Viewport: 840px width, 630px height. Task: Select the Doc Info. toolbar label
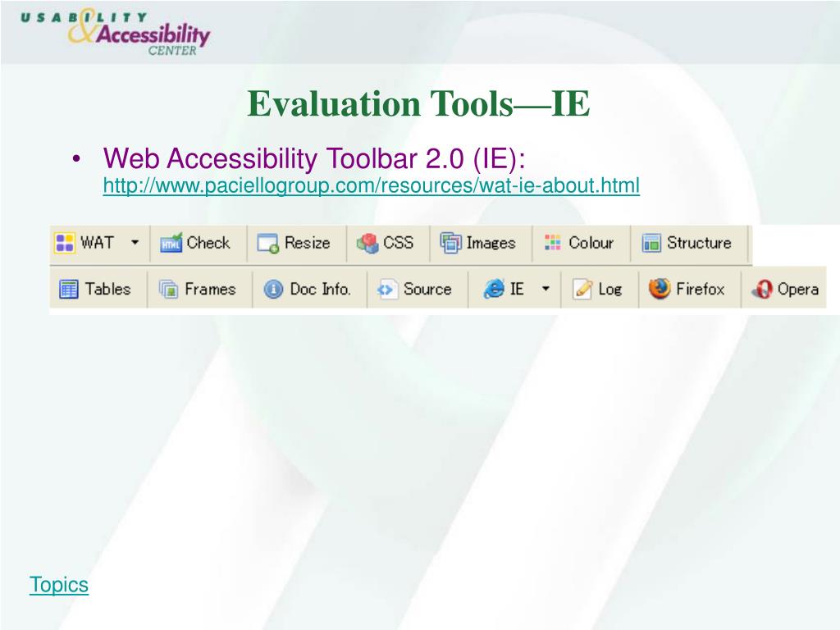point(321,290)
